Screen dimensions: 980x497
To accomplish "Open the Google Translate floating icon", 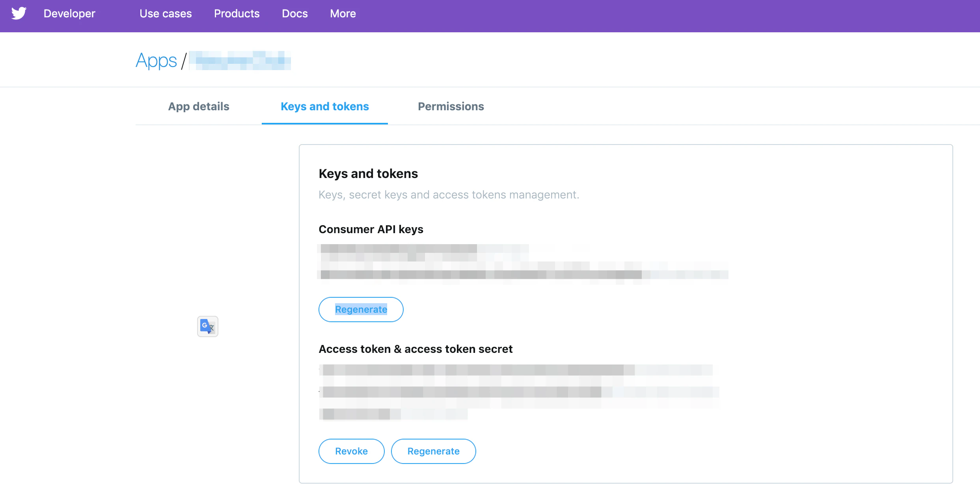I will (208, 326).
